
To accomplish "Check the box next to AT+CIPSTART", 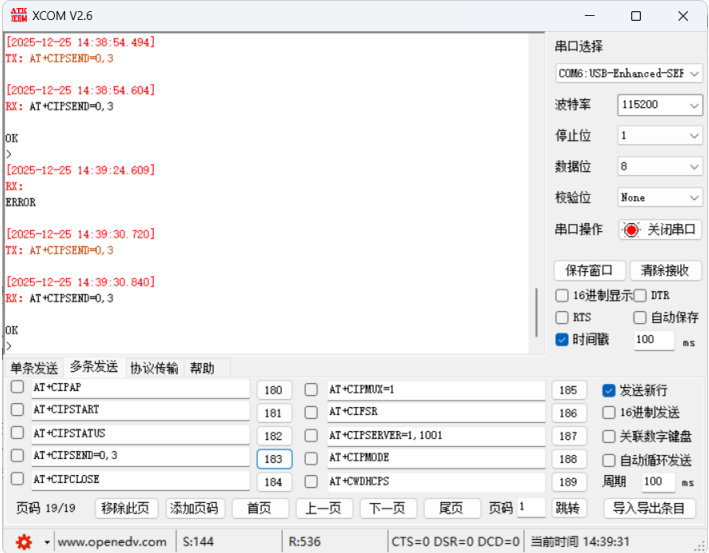I will pyautogui.click(x=17, y=410).
